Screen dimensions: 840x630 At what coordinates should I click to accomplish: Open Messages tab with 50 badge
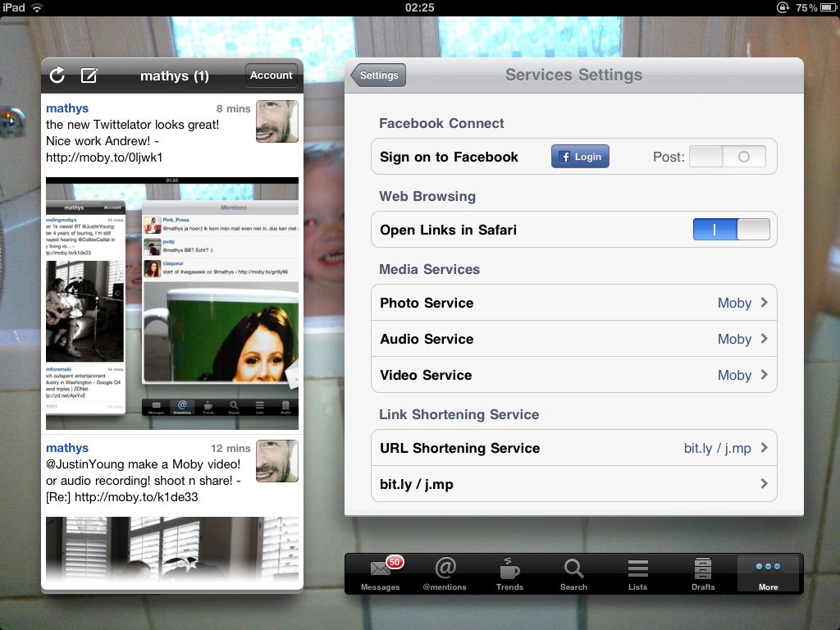click(x=381, y=573)
